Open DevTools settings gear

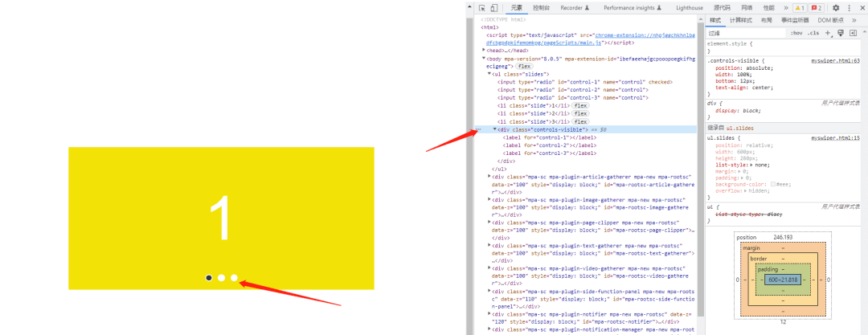coord(836,8)
